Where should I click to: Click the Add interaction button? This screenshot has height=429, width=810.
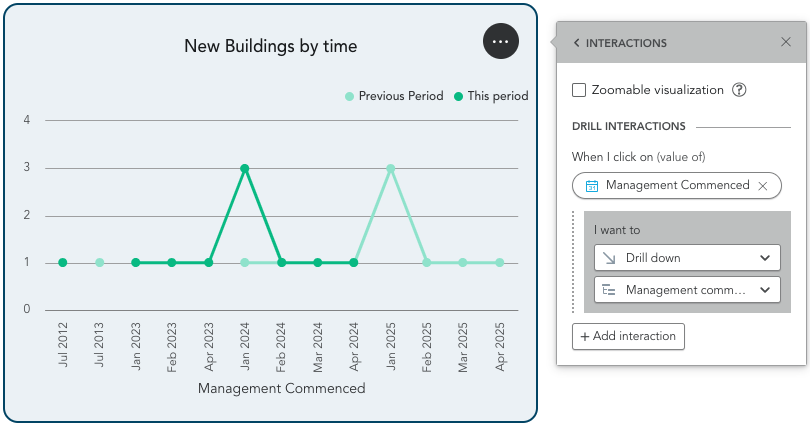coord(628,336)
